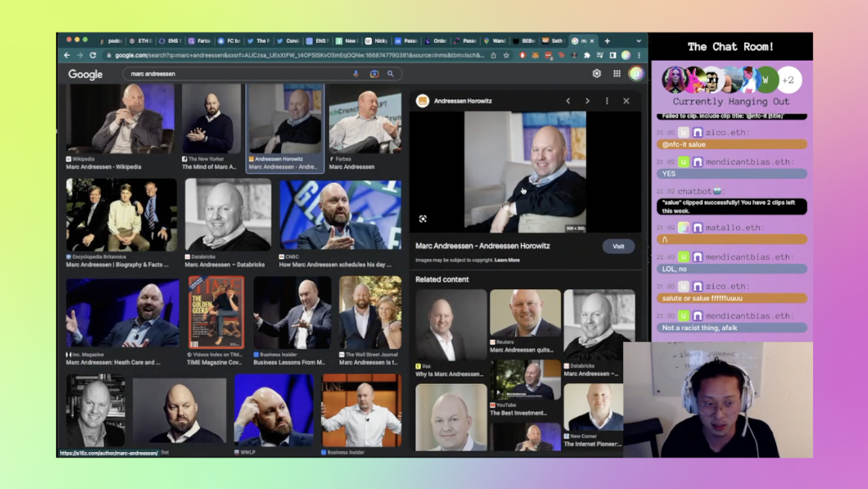The image size is (868, 489).
Task: Bookmark this page with the star icon
Action: 506,55
